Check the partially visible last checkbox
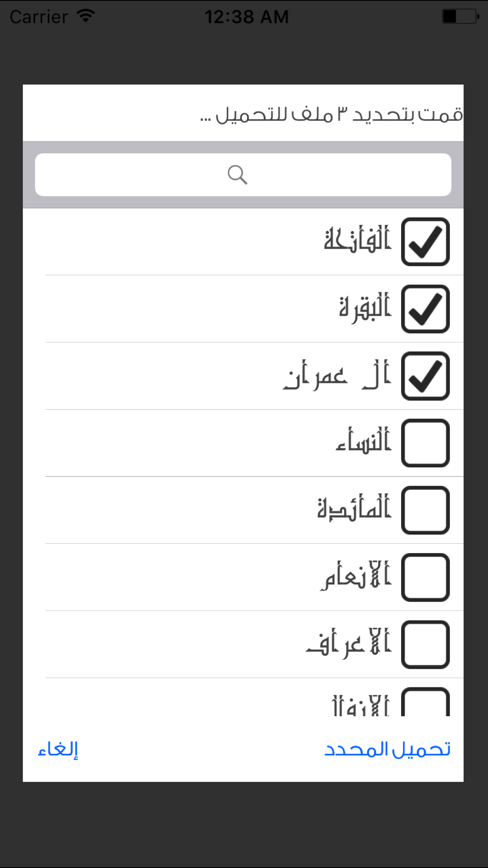488x868 pixels. 425,703
